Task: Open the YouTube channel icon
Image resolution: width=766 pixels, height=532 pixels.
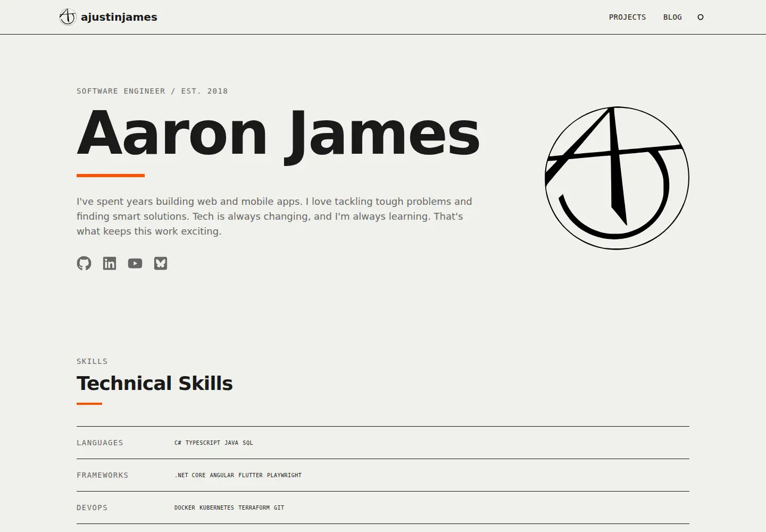Action: tap(135, 263)
